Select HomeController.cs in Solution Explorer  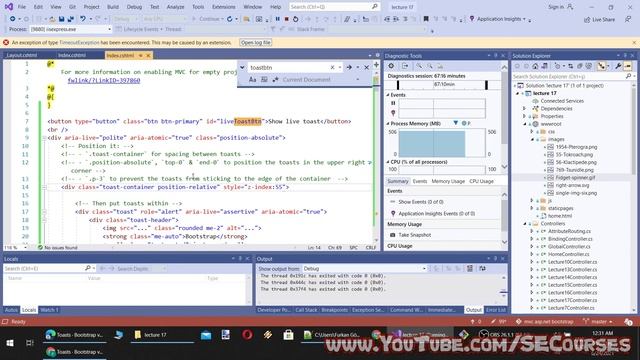coord(568,254)
